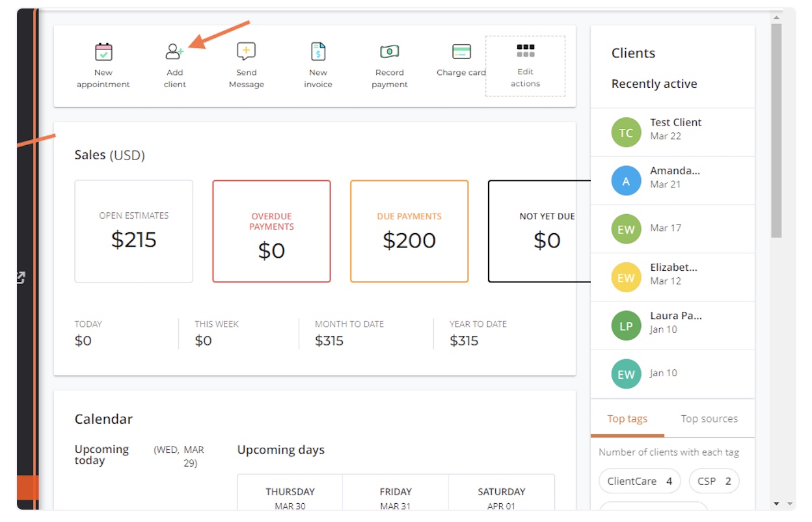
Task: Click the scrollbar down arrow
Action: 776,504
